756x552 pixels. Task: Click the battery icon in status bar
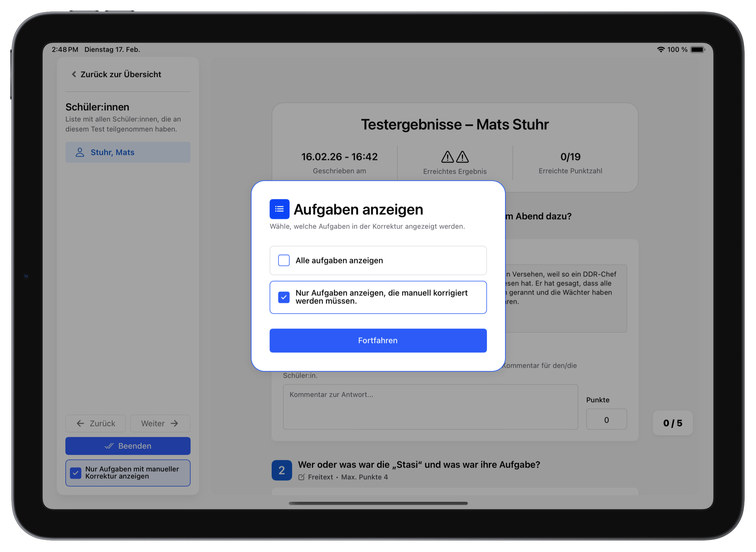[697, 49]
